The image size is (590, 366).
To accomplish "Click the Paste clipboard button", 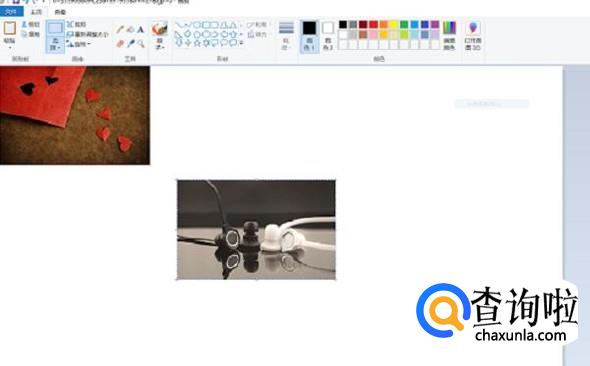I will (9, 35).
